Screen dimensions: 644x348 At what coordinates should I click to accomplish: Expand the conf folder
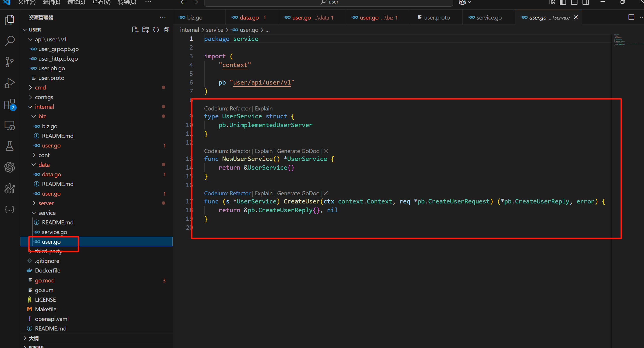pos(34,155)
